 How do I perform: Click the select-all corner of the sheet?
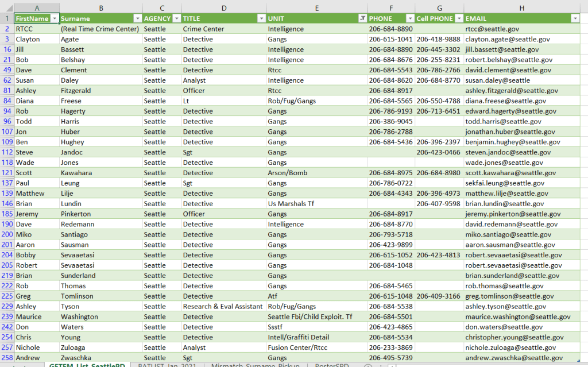[7, 7]
